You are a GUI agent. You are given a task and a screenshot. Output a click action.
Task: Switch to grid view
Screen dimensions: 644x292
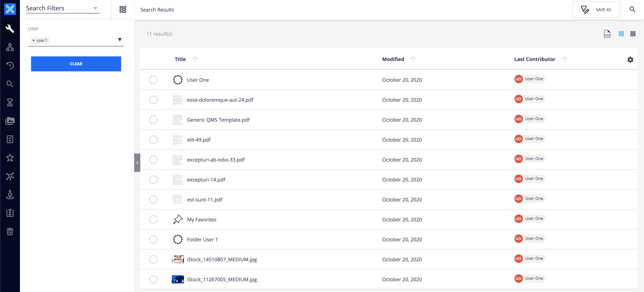(x=633, y=34)
